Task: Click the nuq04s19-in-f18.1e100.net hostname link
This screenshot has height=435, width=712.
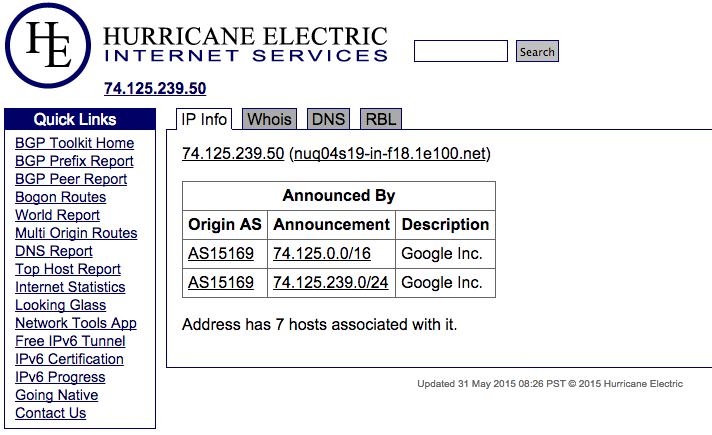Action: pyautogui.click(x=389, y=154)
